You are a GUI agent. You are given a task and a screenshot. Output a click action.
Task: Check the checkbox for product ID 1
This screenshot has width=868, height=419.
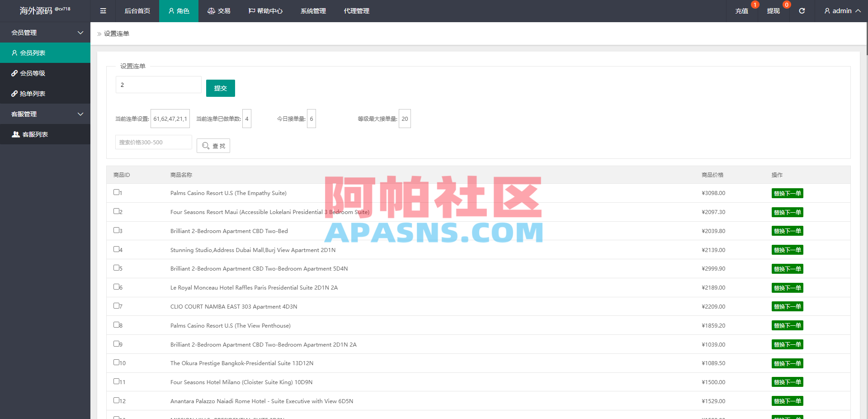coord(116,192)
